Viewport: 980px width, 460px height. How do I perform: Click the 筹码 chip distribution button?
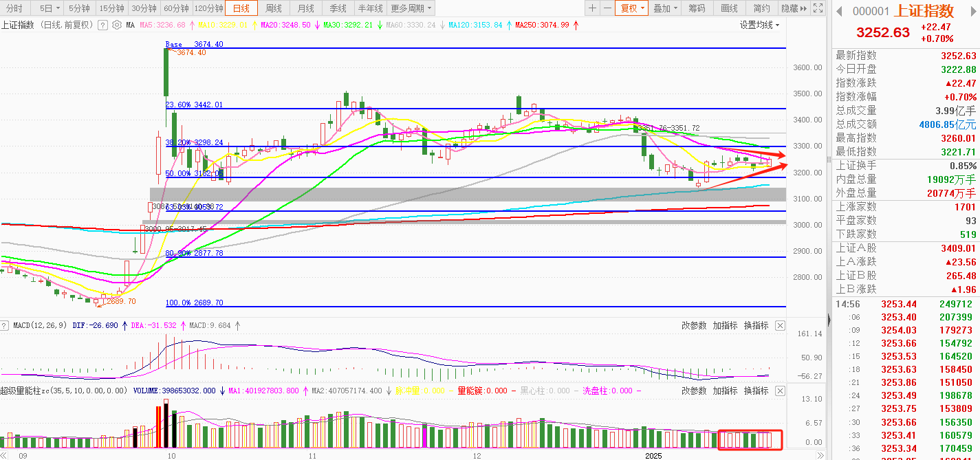click(697, 8)
